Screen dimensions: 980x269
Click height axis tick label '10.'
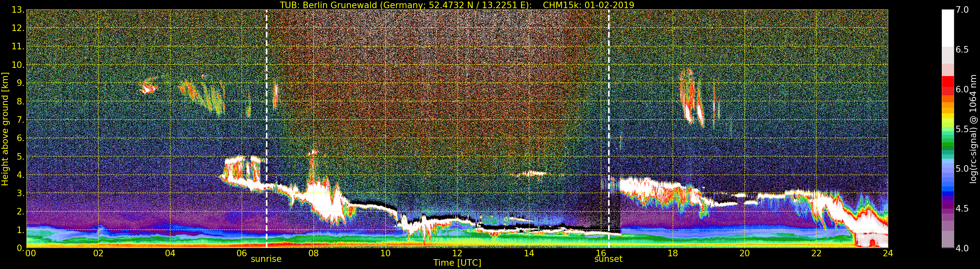(x=19, y=65)
